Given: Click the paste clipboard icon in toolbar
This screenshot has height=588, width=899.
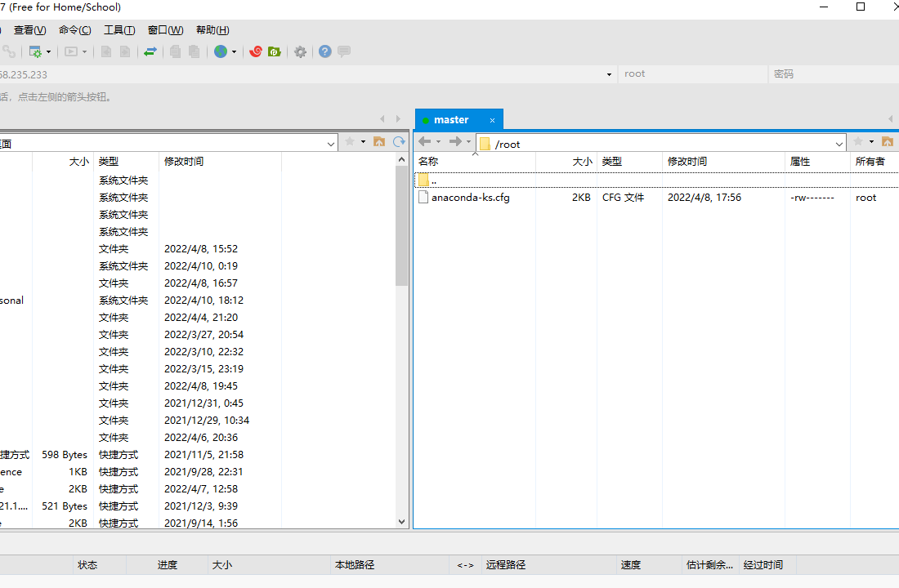Looking at the screenshot, I should [x=195, y=52].
